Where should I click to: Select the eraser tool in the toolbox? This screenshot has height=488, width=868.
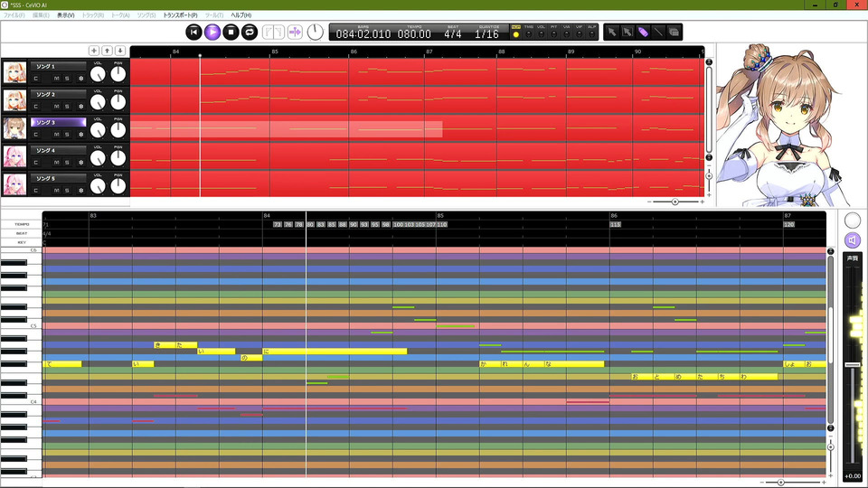point(674,33)
